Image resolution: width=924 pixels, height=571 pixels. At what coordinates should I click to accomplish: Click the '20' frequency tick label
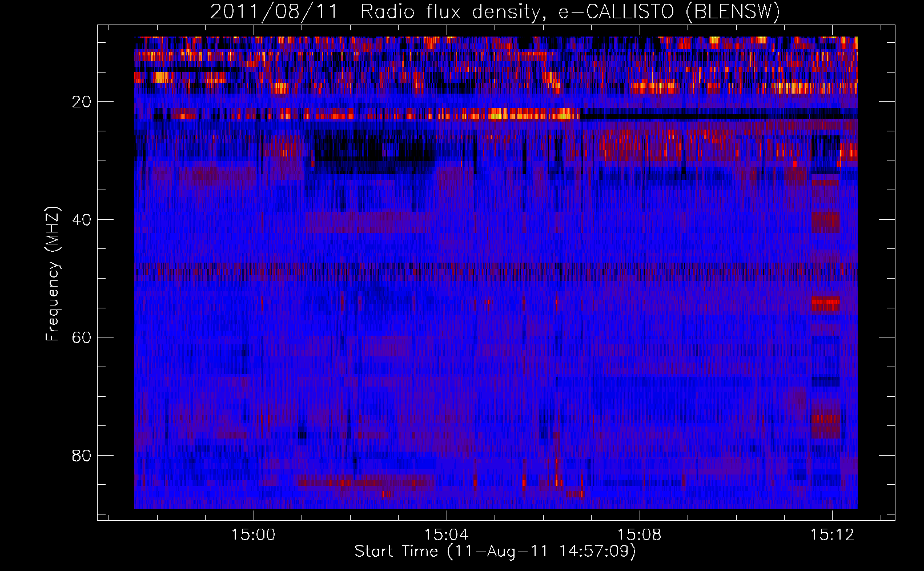(x=82, y=102)
